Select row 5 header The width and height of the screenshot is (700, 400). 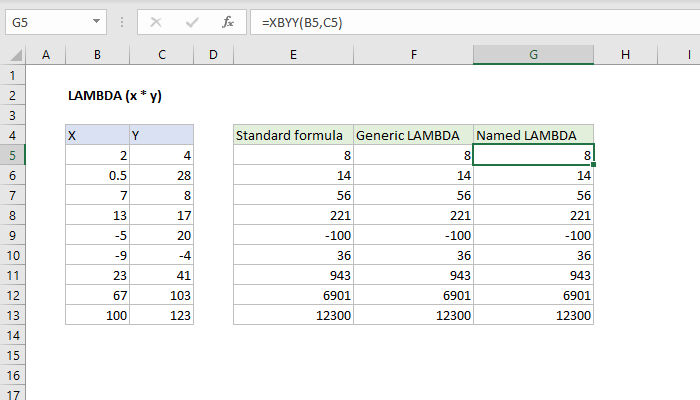coord(12,155)
